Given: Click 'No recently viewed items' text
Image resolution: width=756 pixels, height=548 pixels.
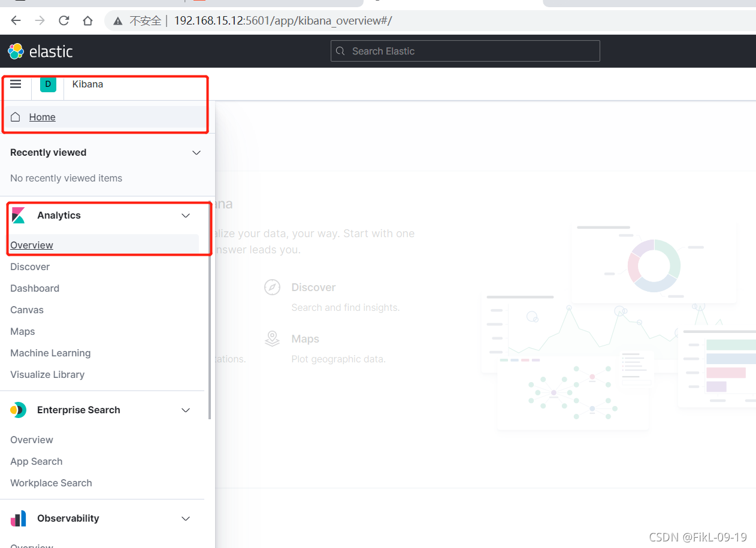Looking at the screenshot, I should [x=66, y=178].
